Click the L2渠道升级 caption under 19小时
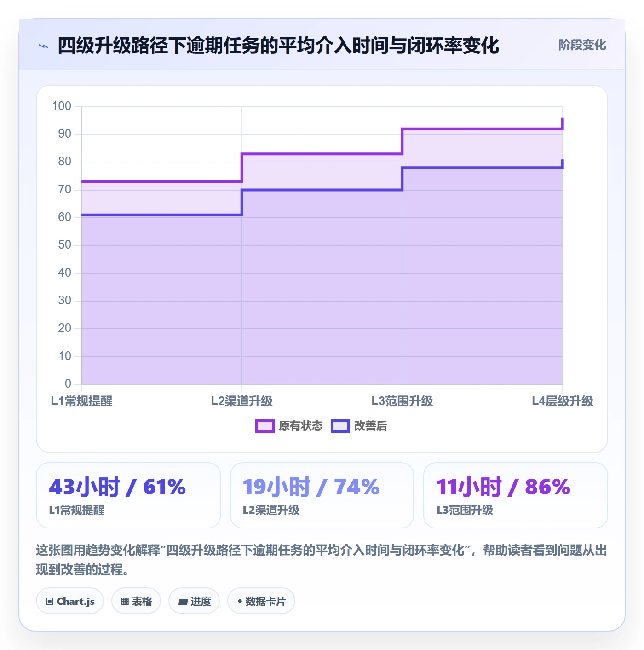This screenshot has width=644, height=650. [271, 510]
